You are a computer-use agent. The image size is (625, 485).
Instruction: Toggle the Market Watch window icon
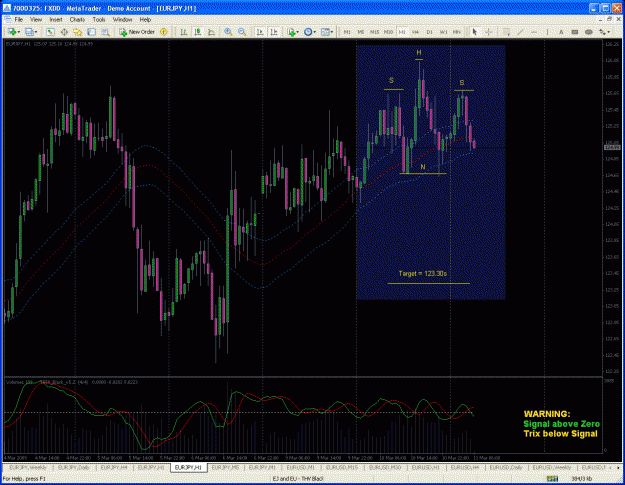tap(50, 32)
